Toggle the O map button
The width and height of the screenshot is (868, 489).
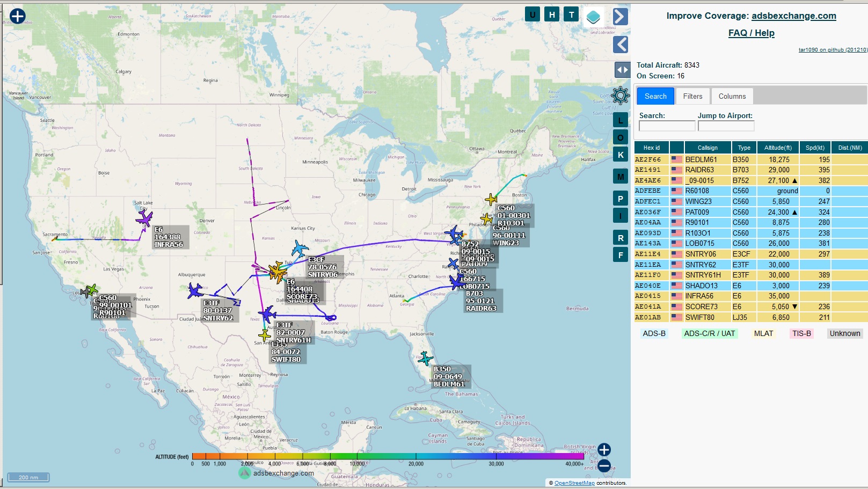click(x=621, y=137)
